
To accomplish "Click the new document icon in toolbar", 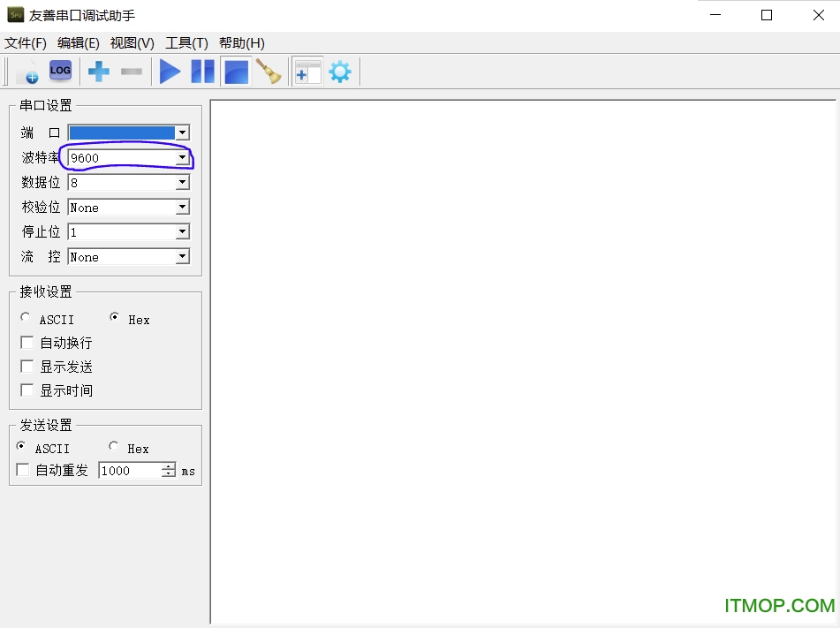I will click(27, 72).
